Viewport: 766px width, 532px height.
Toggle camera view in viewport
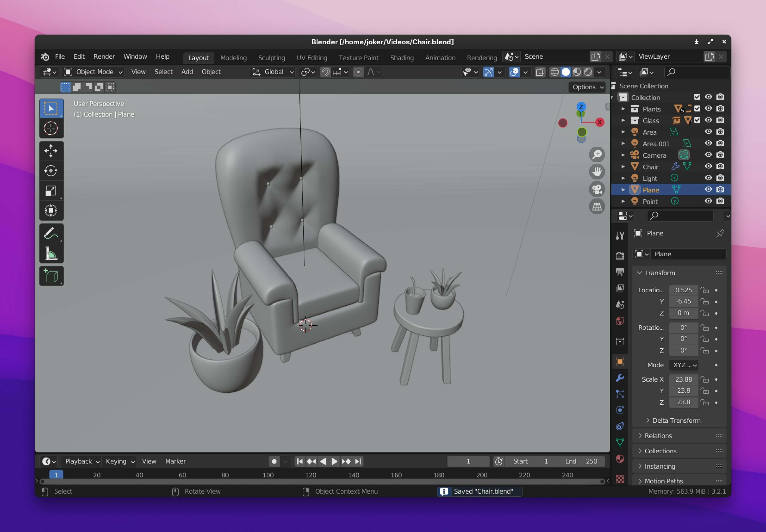click(597, 189)
